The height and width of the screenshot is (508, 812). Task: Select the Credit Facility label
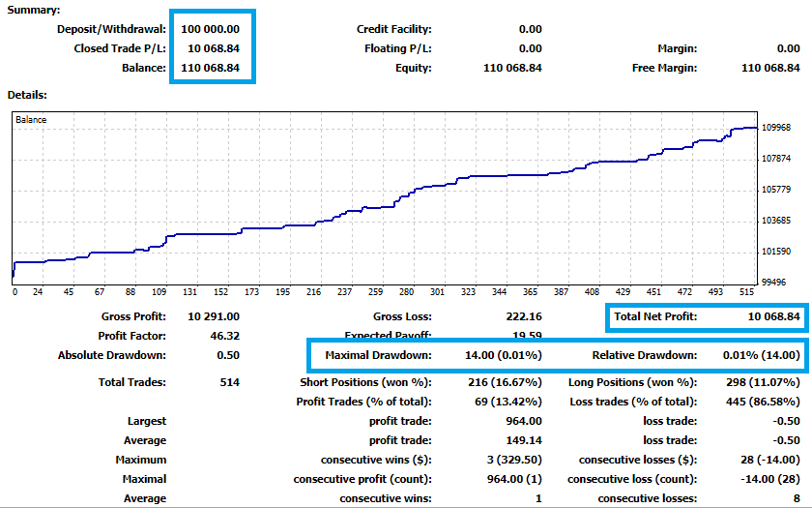(394, 29)
